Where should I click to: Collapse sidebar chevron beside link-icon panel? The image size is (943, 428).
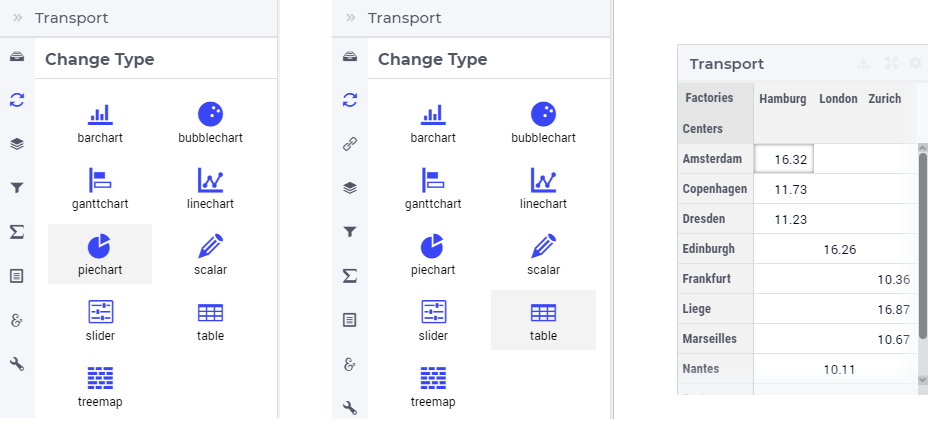(x=351, y=17)
